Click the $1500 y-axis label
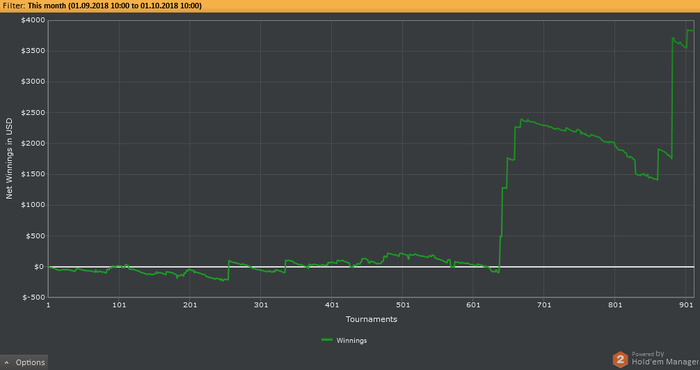The height and width of the screenshot is (370, 700). [33, 175]
